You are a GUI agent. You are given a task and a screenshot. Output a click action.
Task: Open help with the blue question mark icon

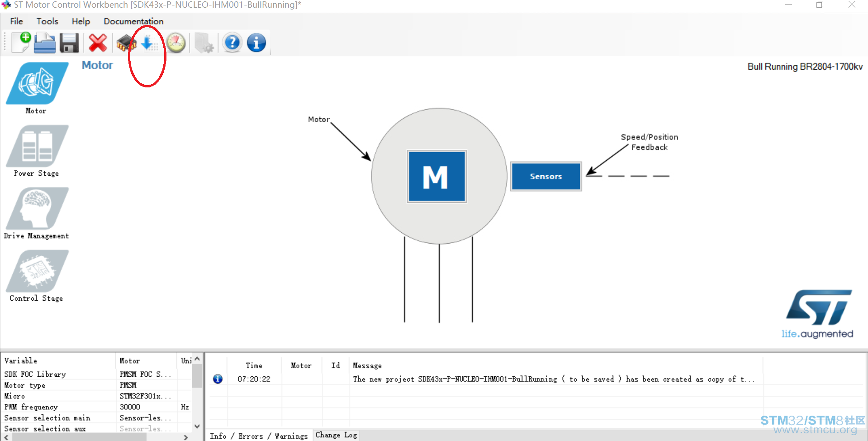point(232,43)
